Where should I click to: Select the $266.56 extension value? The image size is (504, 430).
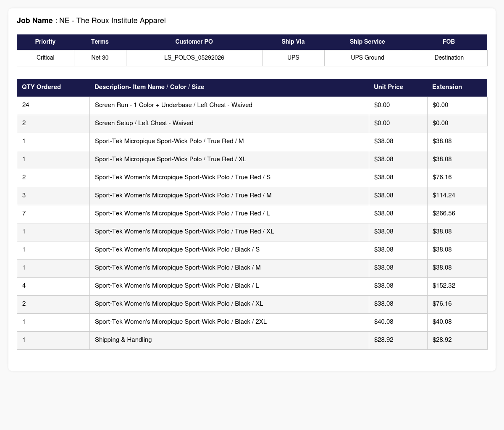click(444, 213)
